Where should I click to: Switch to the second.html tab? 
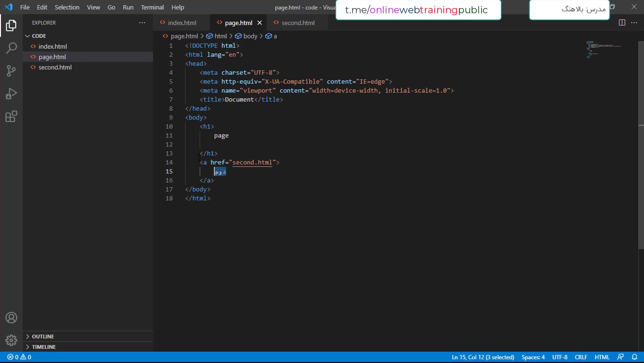[297, 23]
